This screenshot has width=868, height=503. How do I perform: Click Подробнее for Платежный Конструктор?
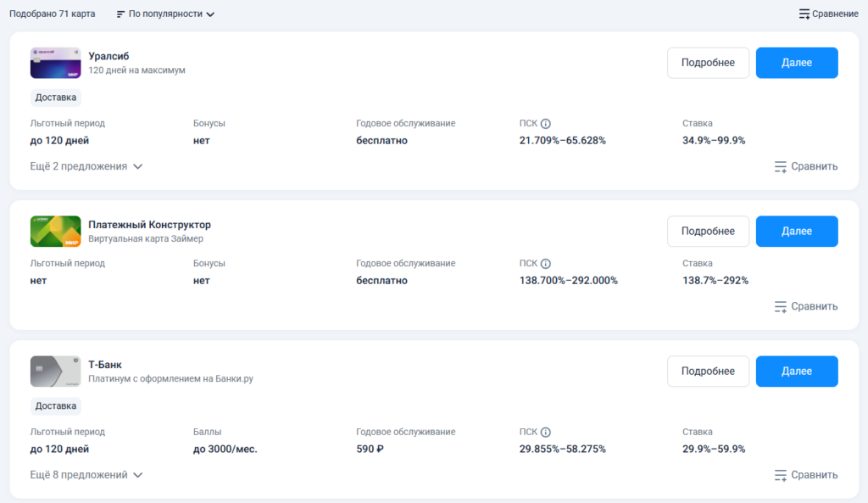click(708, 231)
